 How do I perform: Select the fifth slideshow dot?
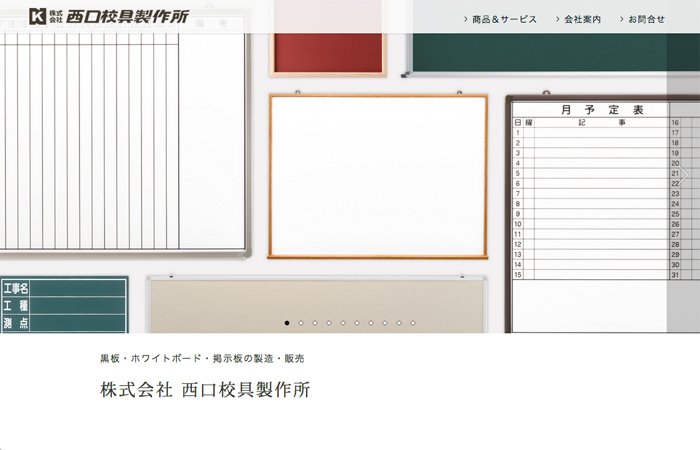[x=343, y=323]
